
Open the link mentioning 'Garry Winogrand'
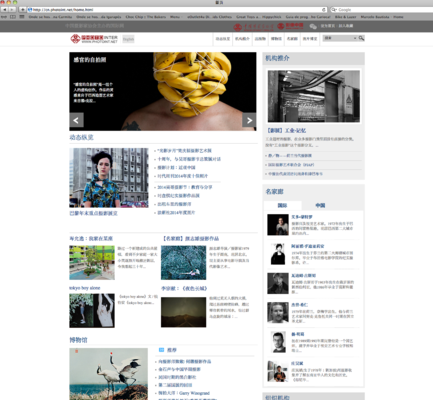click(184, 393)
